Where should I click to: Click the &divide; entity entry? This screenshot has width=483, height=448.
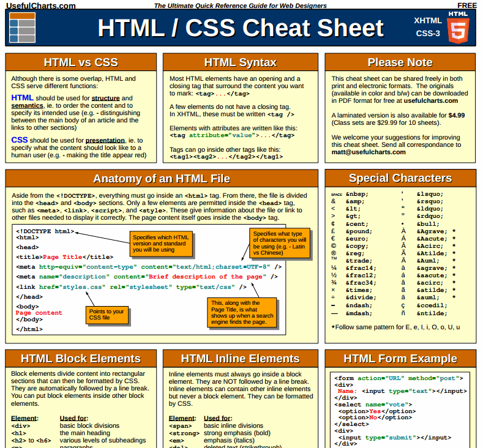coord(361,297)
